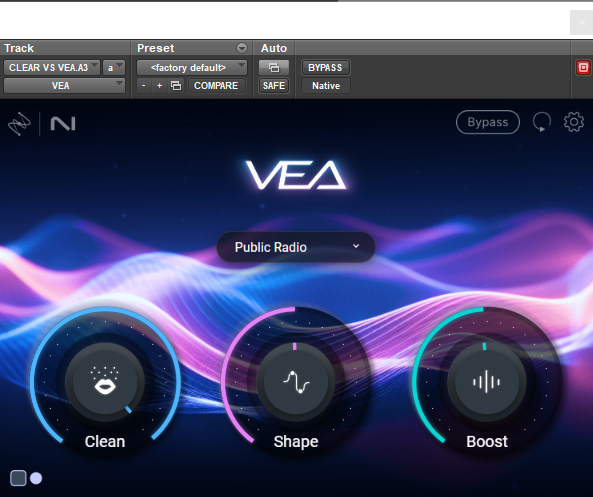Click the red target button in header
Viewport: 593px width, 497px height.
pyautogui.click(x=583, y=68)
